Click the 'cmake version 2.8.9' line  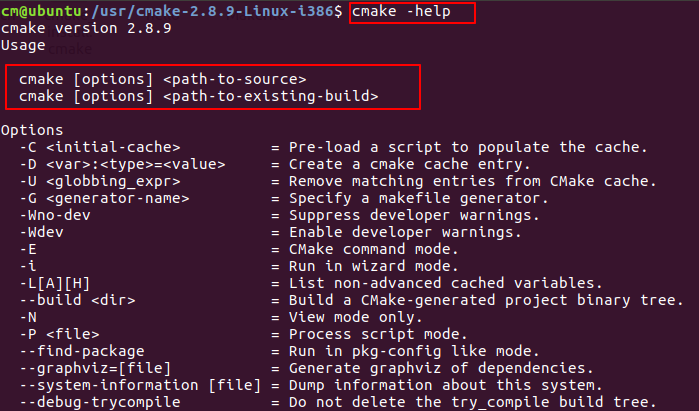(86, 28)
